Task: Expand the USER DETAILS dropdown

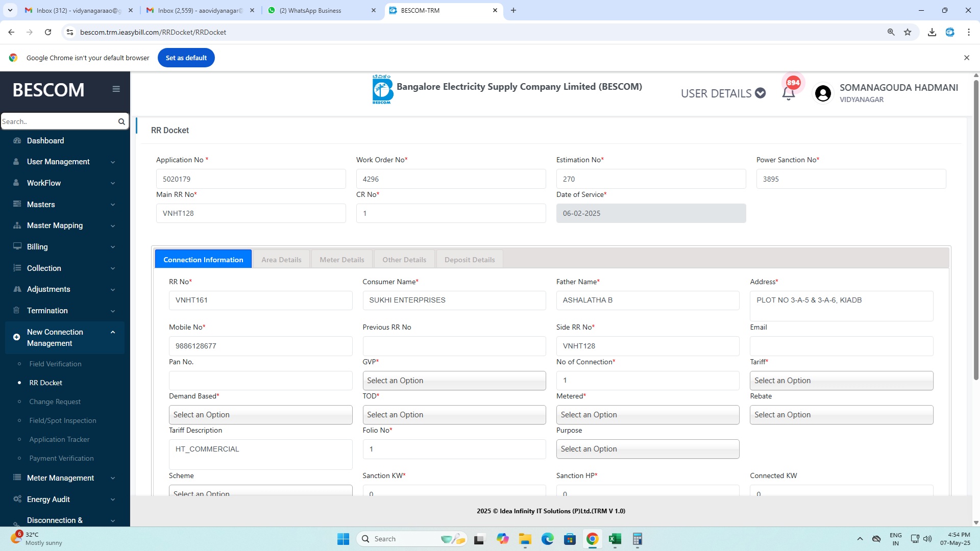Action: pos(723,93)
